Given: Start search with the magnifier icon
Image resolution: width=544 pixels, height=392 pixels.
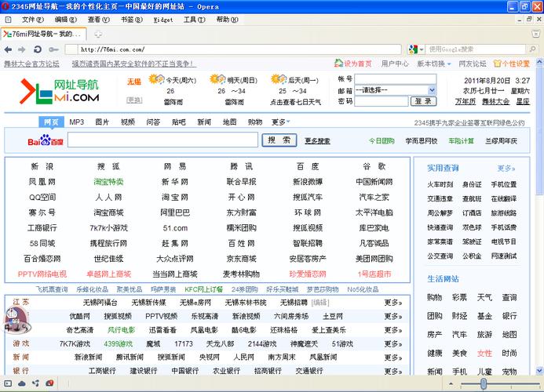Looking at the screenshot, I should 532,49.
